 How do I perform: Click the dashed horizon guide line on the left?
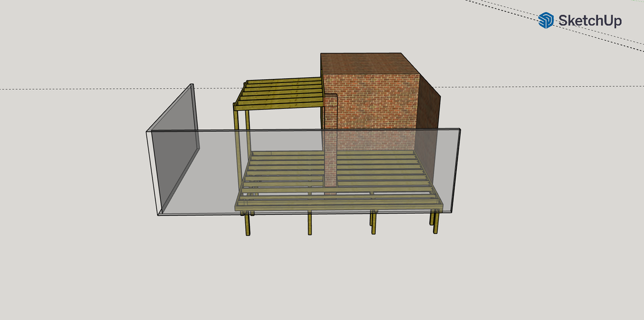pos(83,89)
